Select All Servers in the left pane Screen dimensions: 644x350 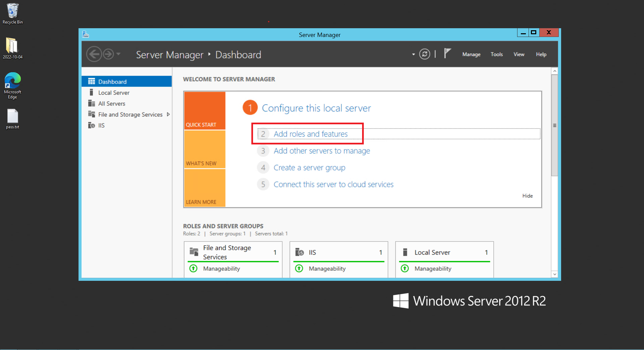[127, 103]
